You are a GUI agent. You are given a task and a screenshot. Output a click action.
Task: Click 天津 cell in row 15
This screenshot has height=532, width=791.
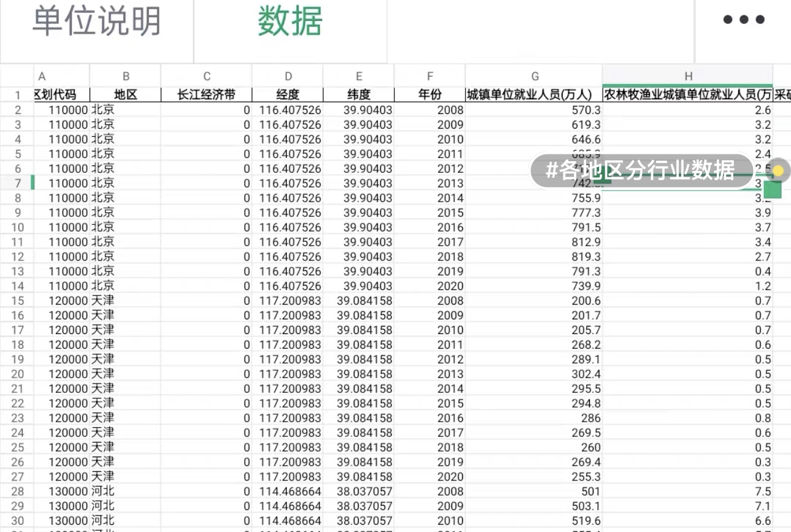[x=126, y=301]
